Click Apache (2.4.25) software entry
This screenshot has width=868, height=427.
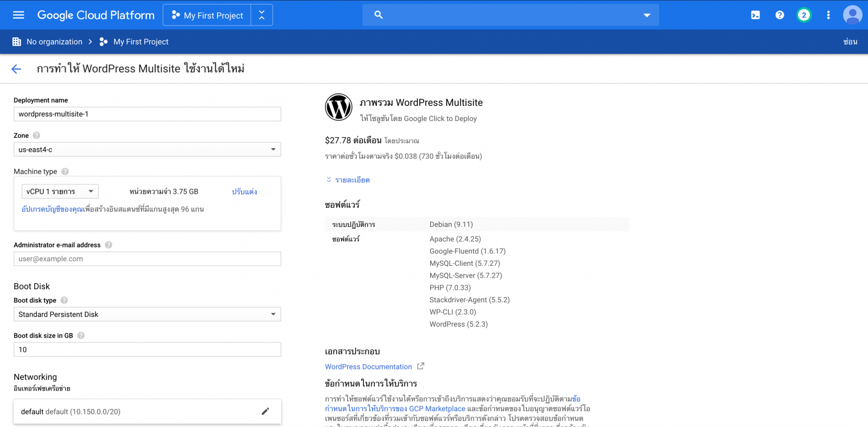click(x=455, y=239)
